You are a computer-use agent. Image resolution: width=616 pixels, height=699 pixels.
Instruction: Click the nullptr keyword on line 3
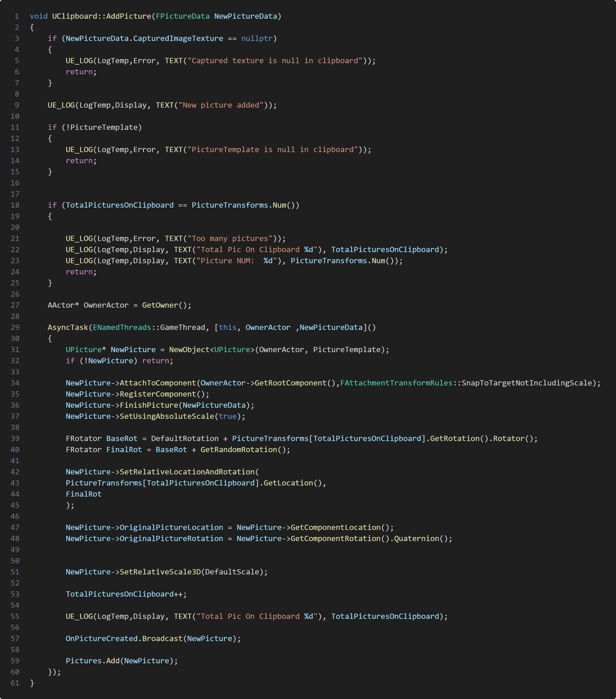[256, 39]
